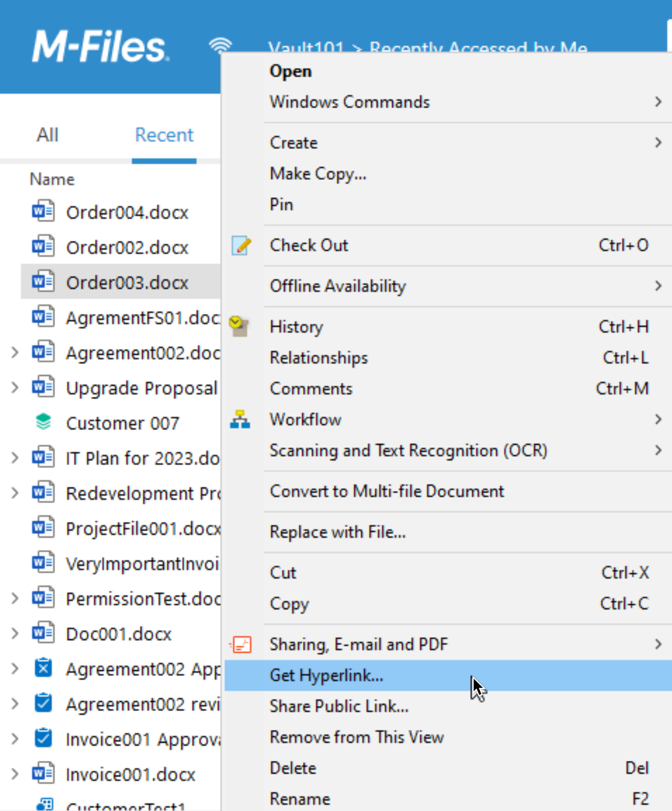This screenshot has height=811, width=672.
Task: Open Scanning and Text Recognition (OCR) submenu
Action: 448,451
